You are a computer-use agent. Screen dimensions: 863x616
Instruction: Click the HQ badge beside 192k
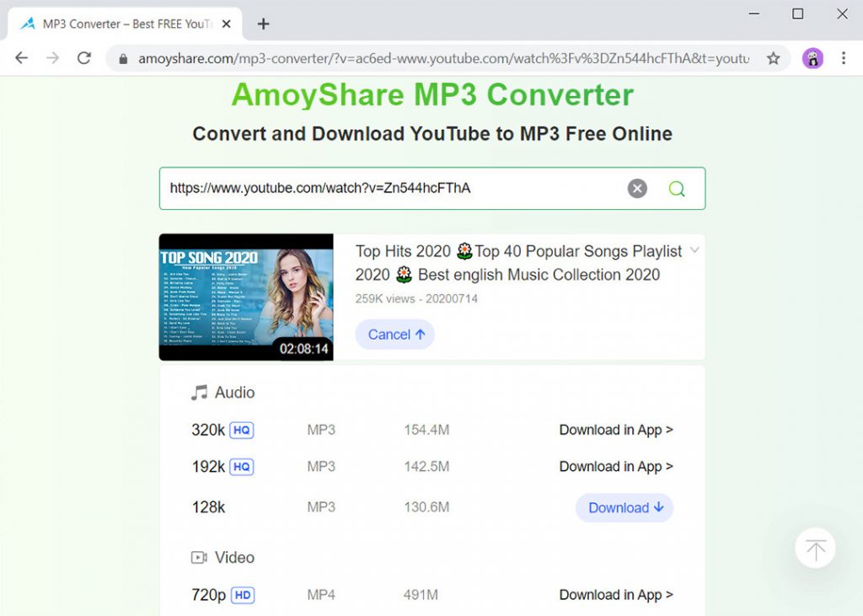[242, 467]
